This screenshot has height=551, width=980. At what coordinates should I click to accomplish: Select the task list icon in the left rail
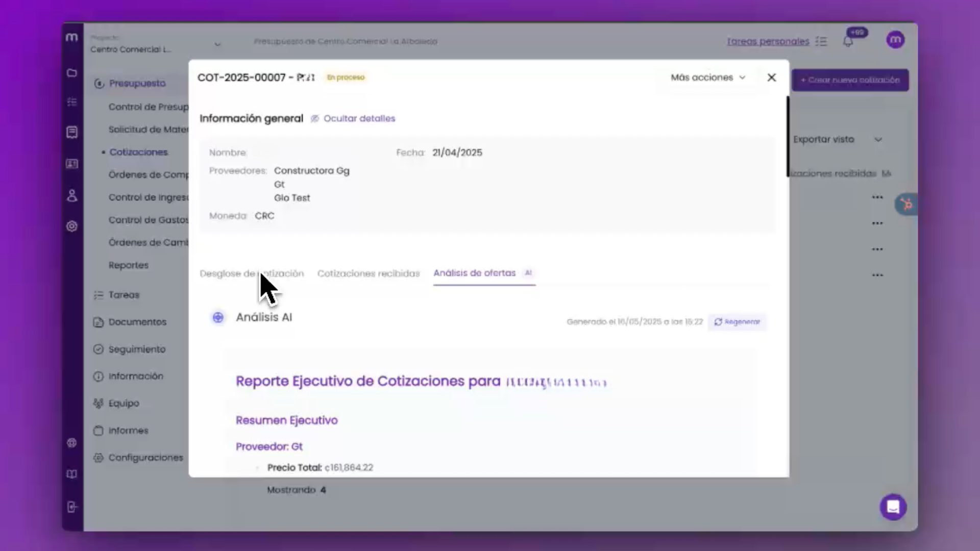[x=72, y=102]
